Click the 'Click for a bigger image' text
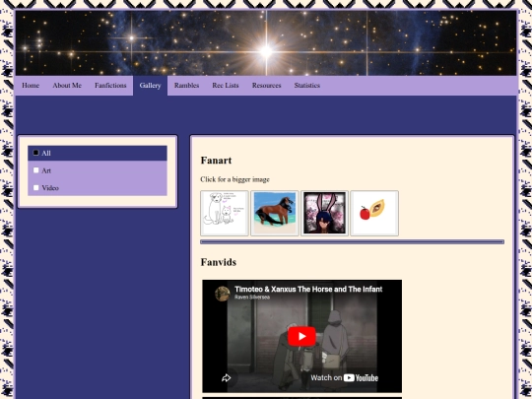 234,179
